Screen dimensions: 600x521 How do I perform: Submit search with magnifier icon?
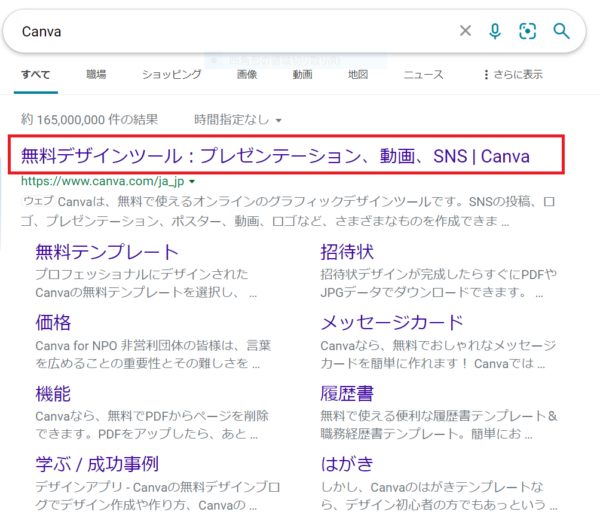pos(561,31)
